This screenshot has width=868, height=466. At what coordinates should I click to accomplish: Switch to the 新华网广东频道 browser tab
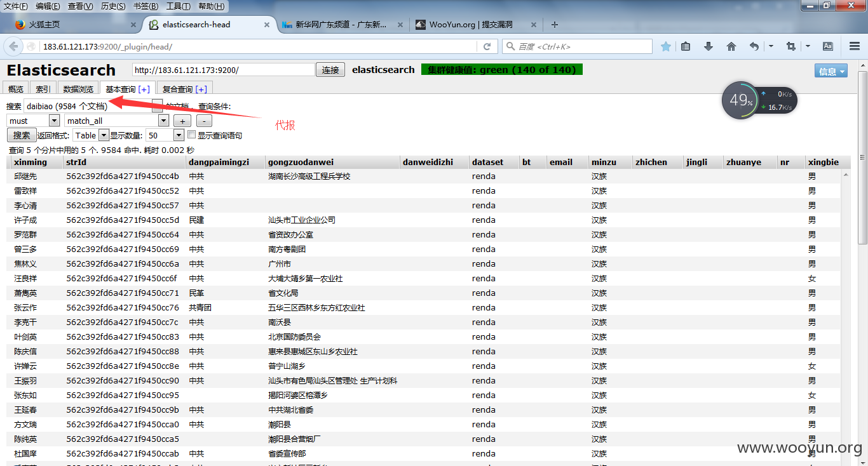tap(342, 25)
